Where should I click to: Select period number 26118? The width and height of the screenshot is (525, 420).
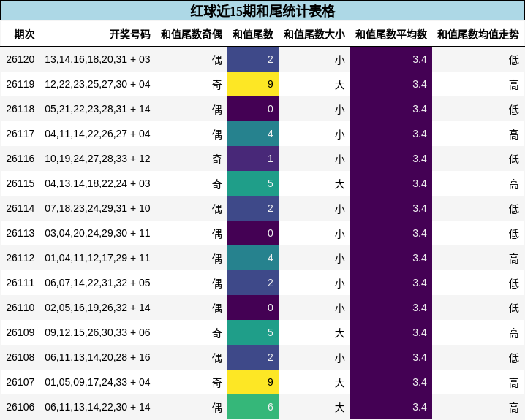click(20, 109)
